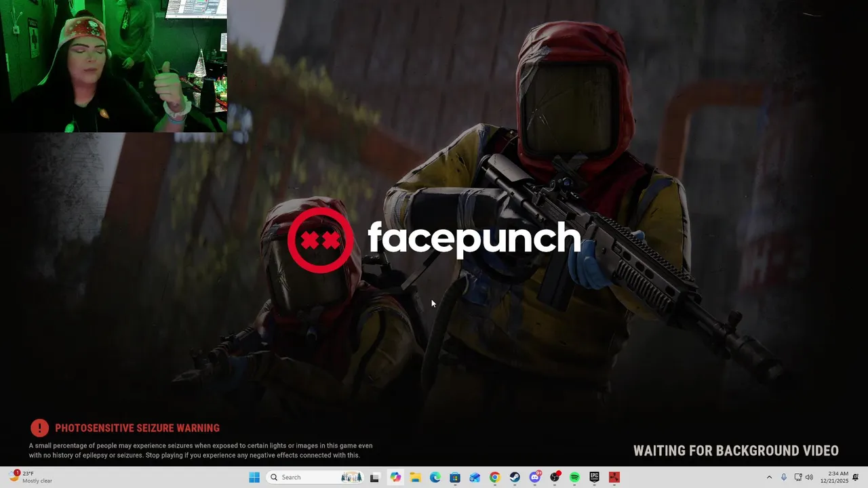
Task: Open the weather widget showing 23°F
Action: (31, 477)
